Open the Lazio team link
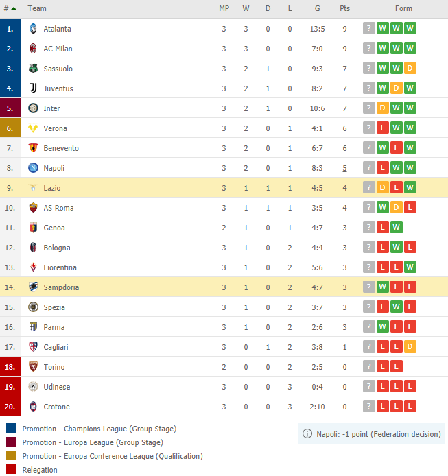The height and width of the screenshot is (476, 448). (x=52, y=188)
